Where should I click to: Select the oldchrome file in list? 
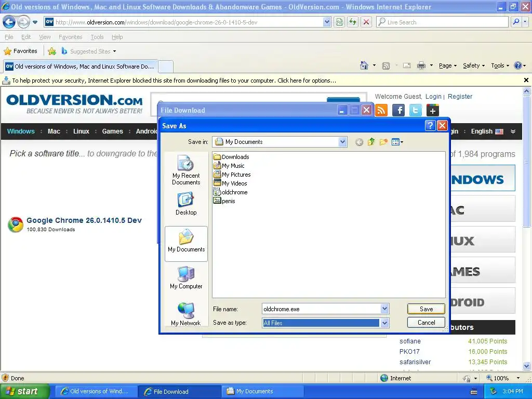click(230, 192)
